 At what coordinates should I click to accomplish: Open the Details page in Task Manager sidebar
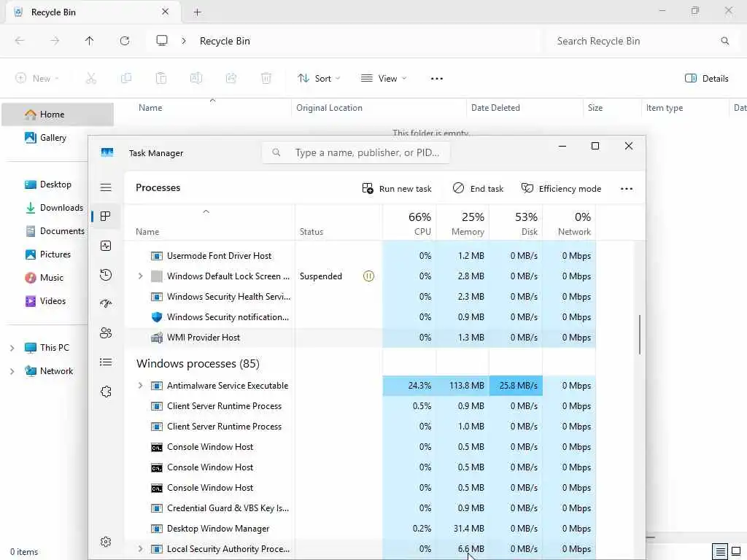106,362
